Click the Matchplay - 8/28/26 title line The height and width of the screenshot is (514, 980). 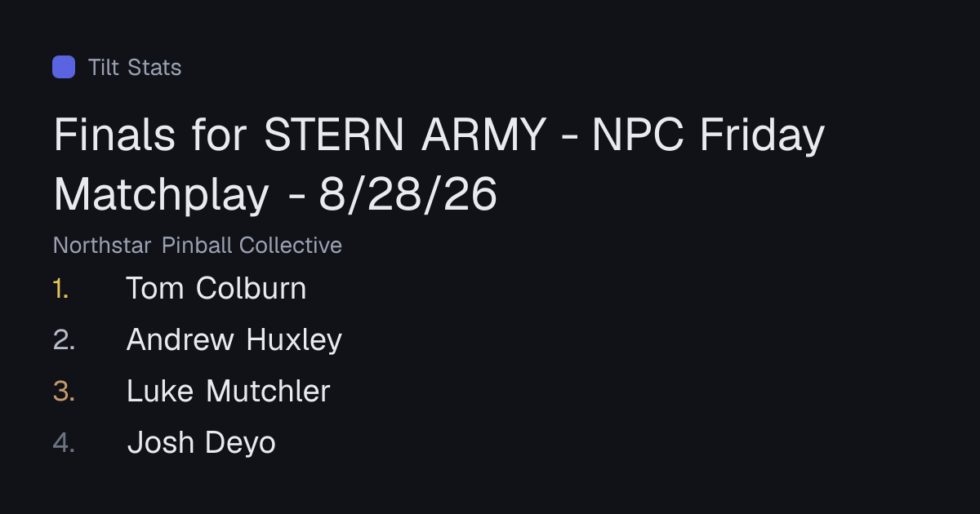pos(275,194)
